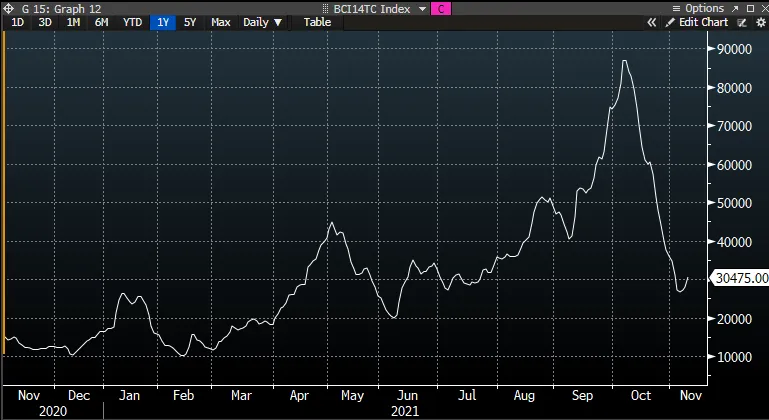Click the 50000 y-axis label
Screen dimensions: 769x420
734,203
